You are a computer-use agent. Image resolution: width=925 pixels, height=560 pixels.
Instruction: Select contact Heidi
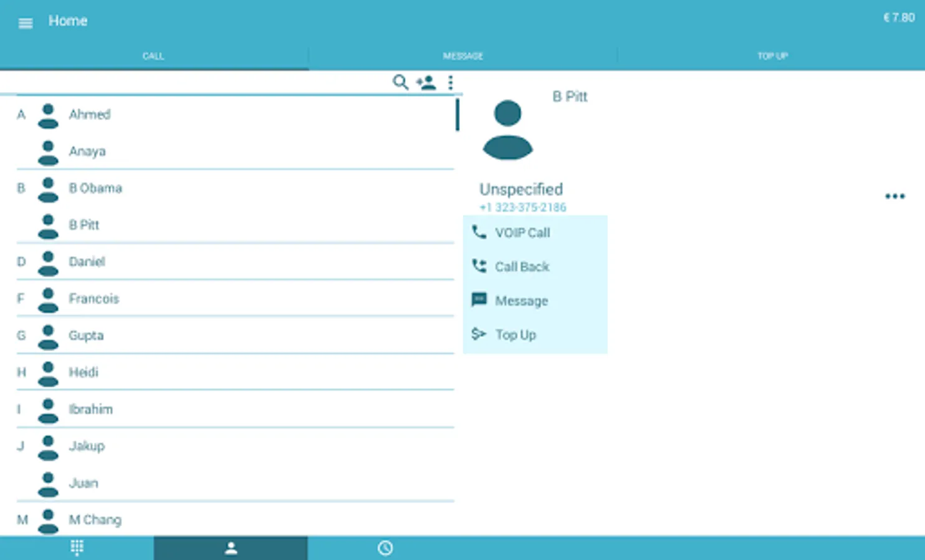click(235, 372)
